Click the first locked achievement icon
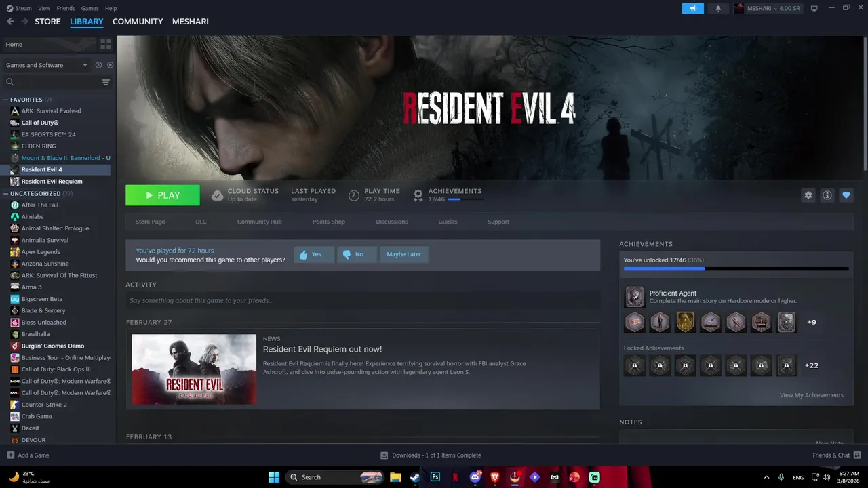868x488 pixels. [634, 365]
